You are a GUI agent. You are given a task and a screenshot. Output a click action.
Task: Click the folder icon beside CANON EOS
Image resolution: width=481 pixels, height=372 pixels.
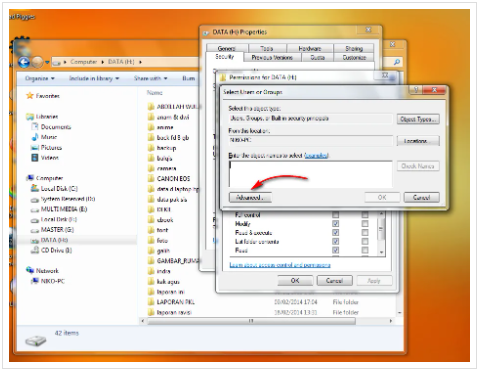pos(151,179)
